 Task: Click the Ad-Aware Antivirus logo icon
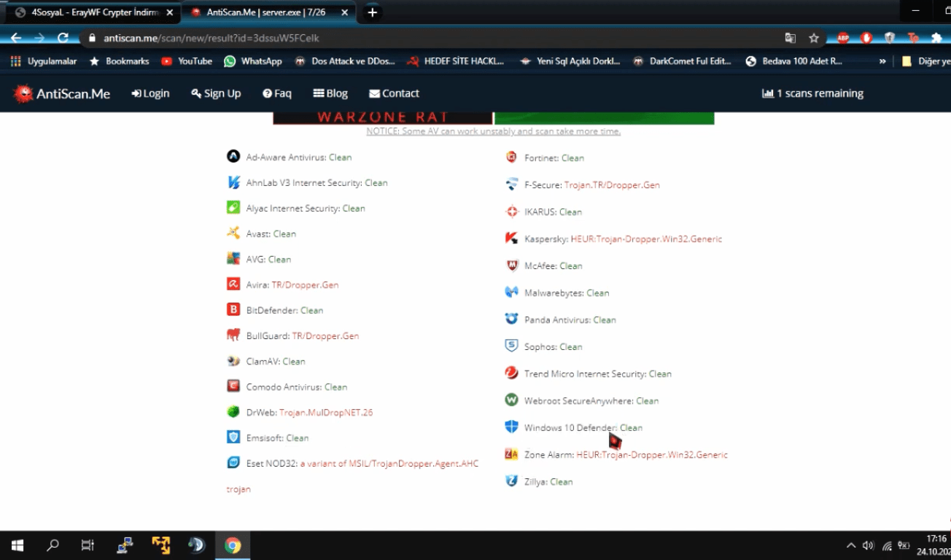[x=233, y=156]
